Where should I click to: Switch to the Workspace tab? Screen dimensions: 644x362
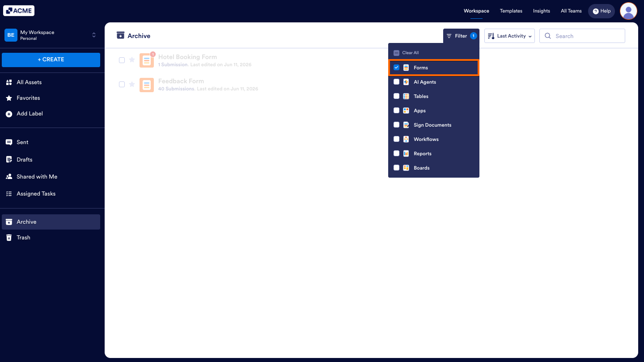pyautogui.click(x=476, y=11)
